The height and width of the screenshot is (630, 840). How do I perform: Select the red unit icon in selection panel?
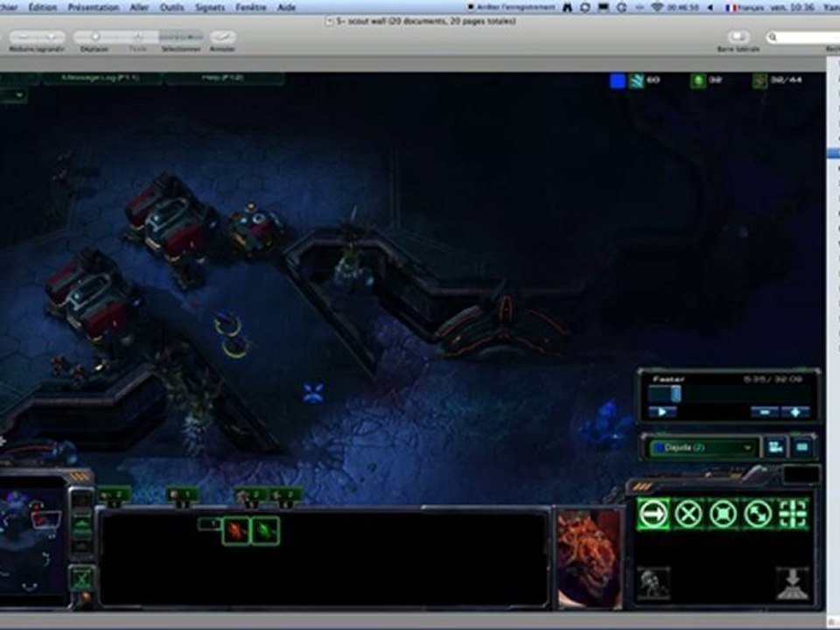(236, 531)
